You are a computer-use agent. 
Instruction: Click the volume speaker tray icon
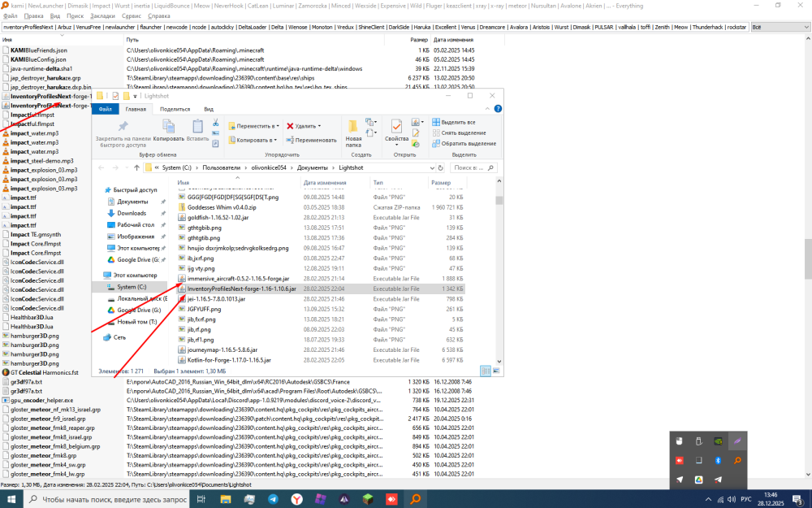[732, 499]
